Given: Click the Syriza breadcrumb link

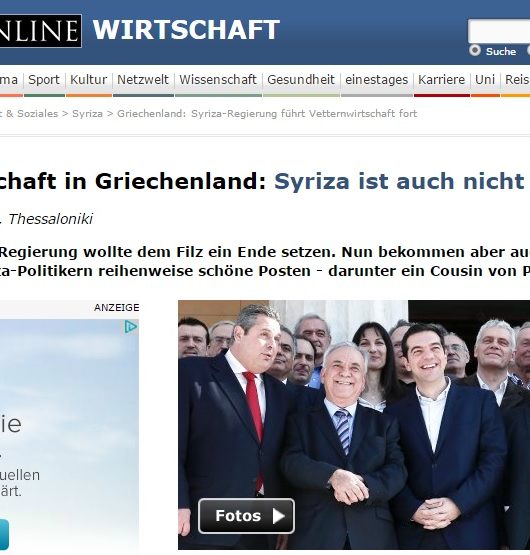Looking at the screenshot, I should click(87, 114).
